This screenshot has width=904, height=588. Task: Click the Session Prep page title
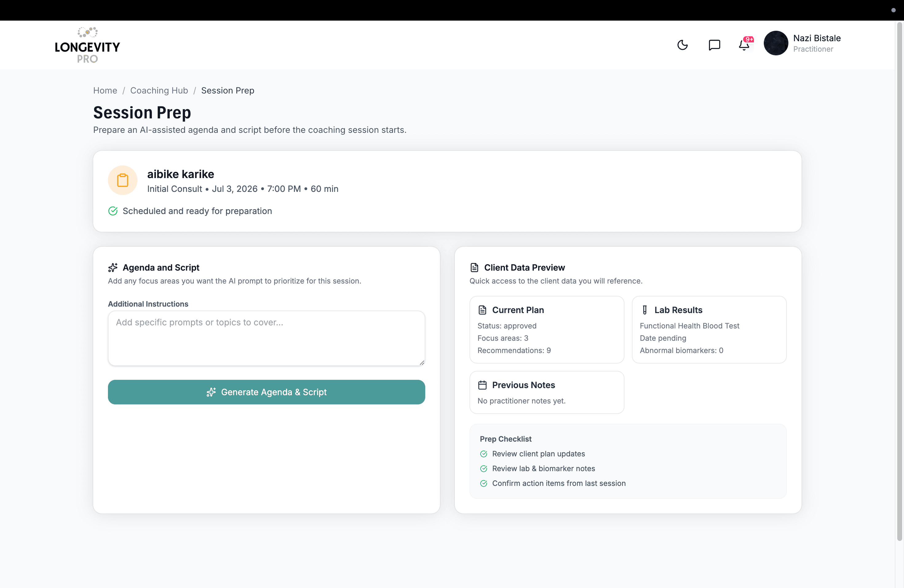[142, 113]
